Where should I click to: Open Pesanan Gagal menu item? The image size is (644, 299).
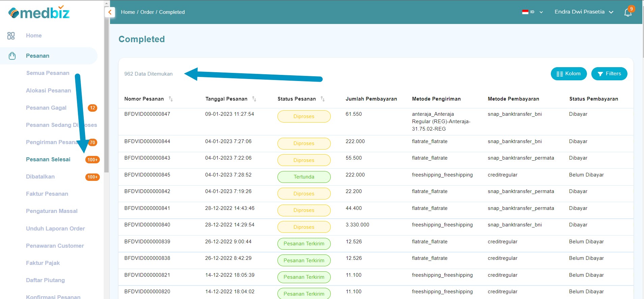point(46,108)
